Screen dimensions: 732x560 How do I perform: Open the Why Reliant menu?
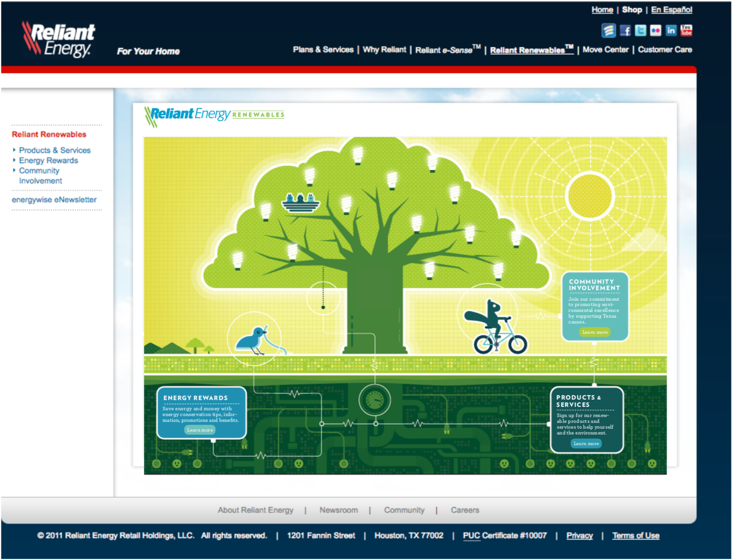385,49
